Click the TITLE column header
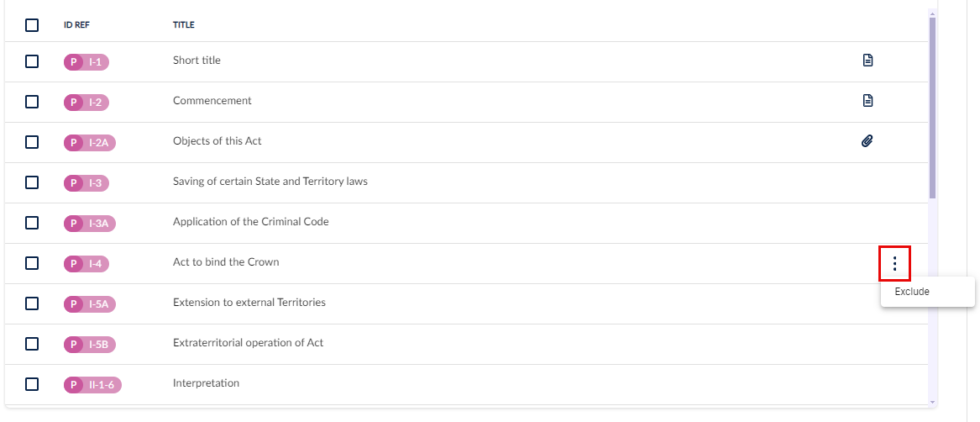Viewport: 980px width, 422px height. coord(184,25)
